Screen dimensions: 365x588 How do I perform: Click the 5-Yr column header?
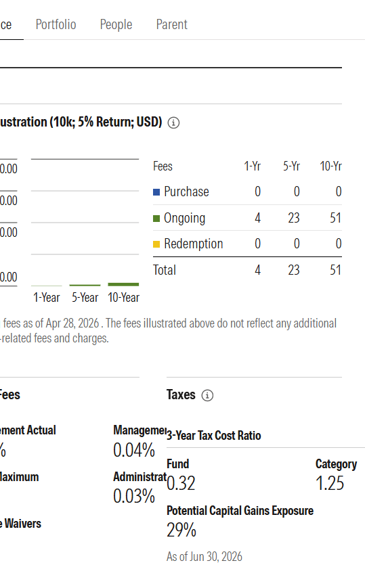point(291,166)
